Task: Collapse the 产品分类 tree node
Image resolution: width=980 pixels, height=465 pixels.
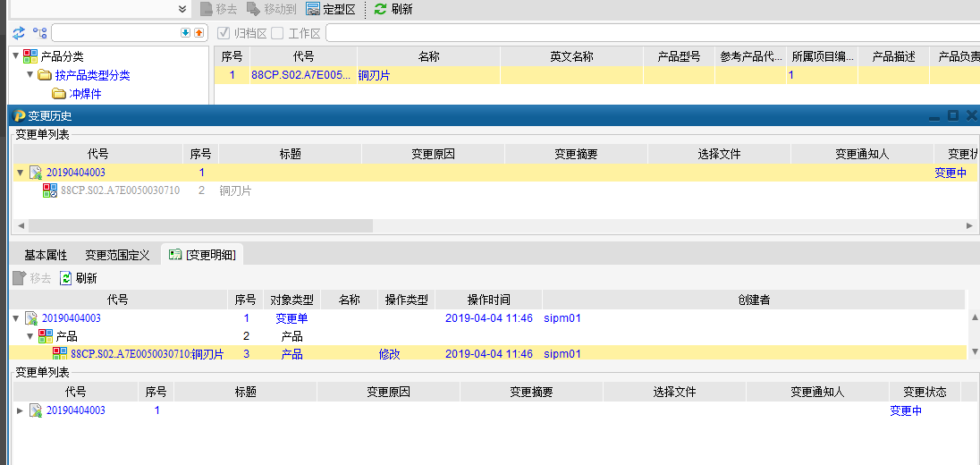Action: (x=15, y=55)
